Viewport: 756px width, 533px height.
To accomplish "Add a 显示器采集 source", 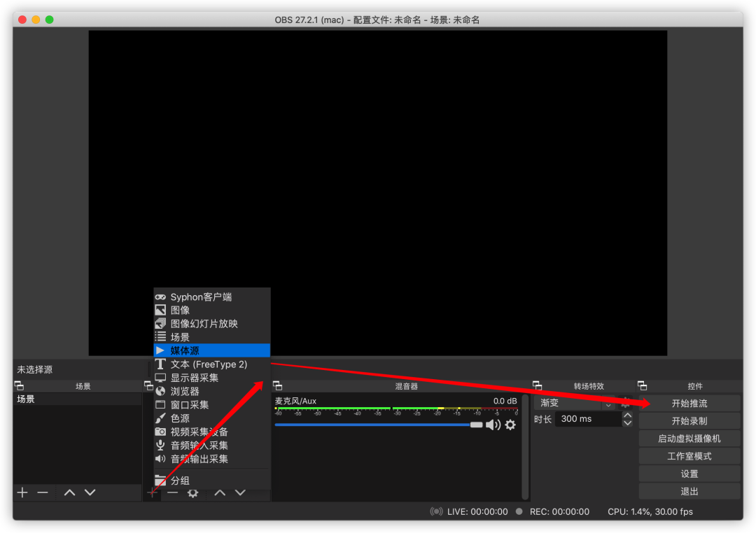I will pyautogui.click(x=211, y=378).
